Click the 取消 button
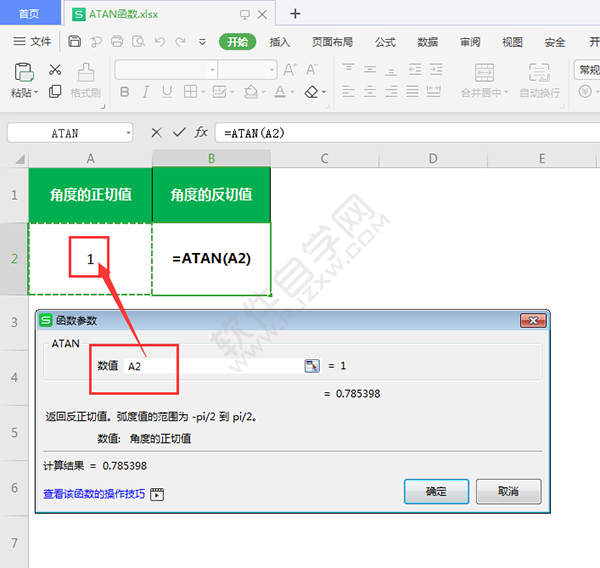Image resolution: width=600 pixels, height=568 pixels. click(509, 491)
